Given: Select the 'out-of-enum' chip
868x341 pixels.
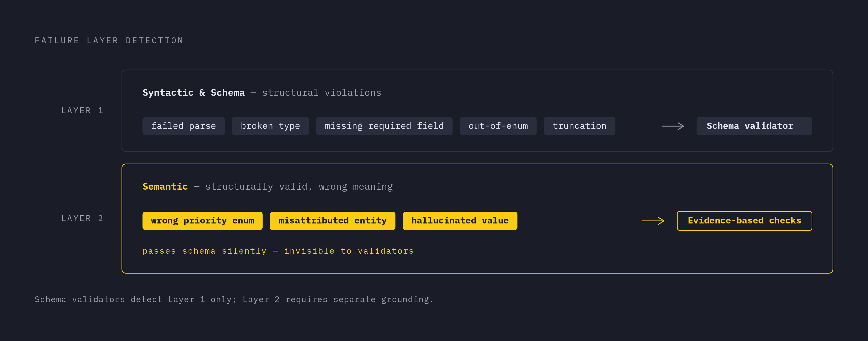Looking at the screenshot, I should click(498, 126).
